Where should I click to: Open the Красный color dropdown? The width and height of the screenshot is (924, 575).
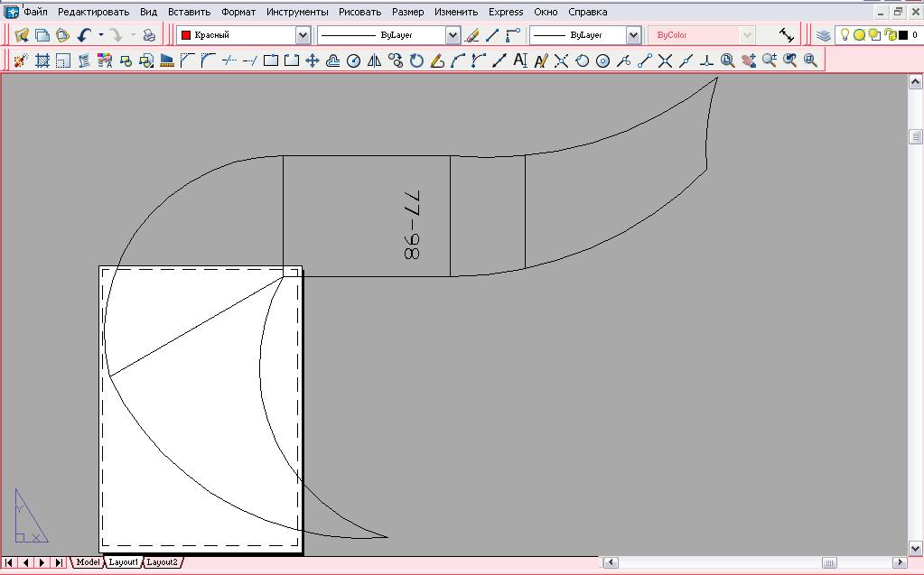point(303,35)
